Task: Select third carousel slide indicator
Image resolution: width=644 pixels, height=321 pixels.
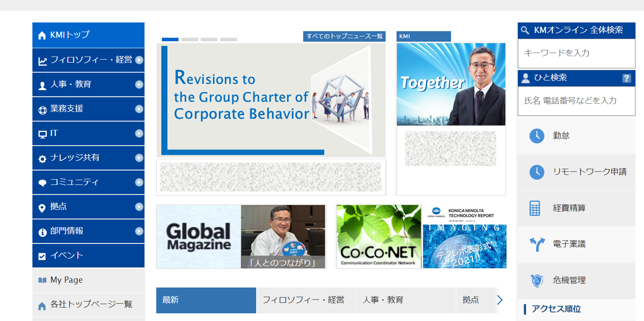Action: pyautogui.click(x=209, y=39)
